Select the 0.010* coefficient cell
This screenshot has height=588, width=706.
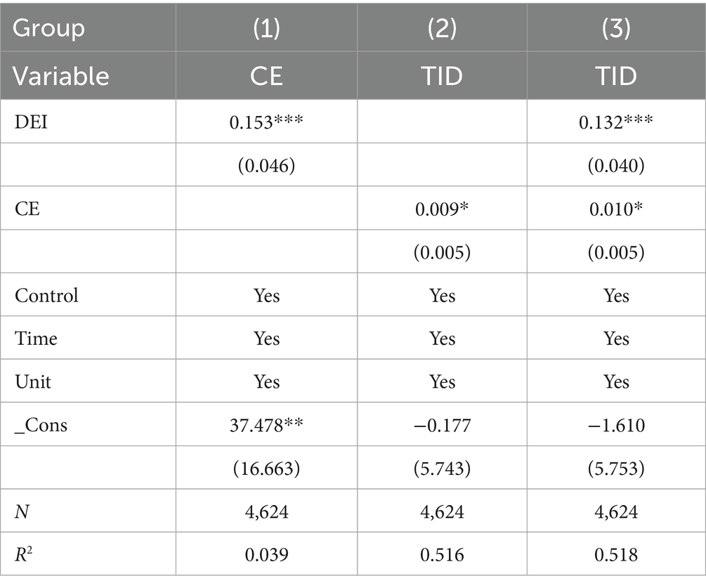click(x=615, y=209)
